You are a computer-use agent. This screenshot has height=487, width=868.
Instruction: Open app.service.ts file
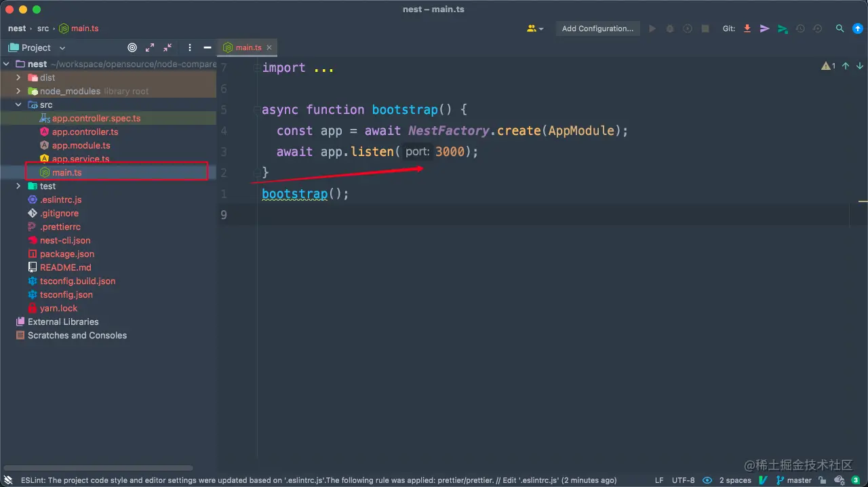(x=81, y=159)
